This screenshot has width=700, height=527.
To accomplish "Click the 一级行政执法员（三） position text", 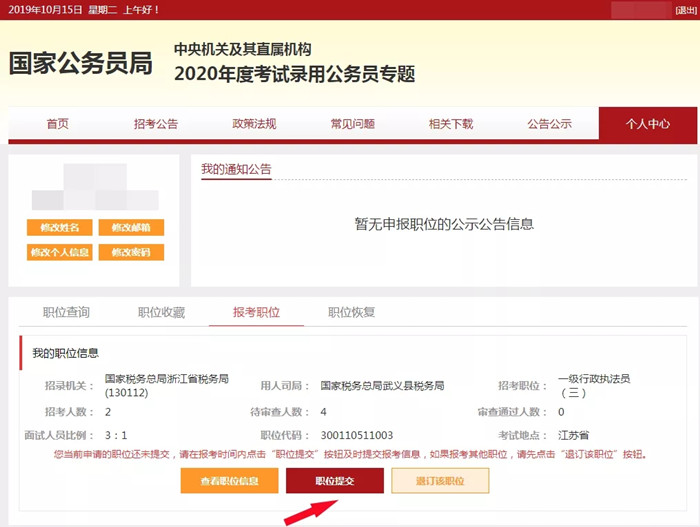I will [594, 385].
